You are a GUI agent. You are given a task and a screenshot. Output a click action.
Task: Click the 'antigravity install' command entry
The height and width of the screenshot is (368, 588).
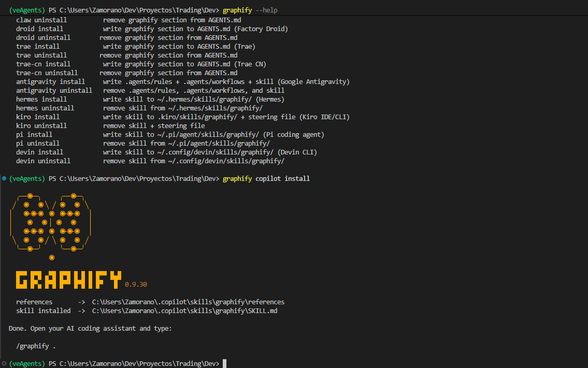51,82
